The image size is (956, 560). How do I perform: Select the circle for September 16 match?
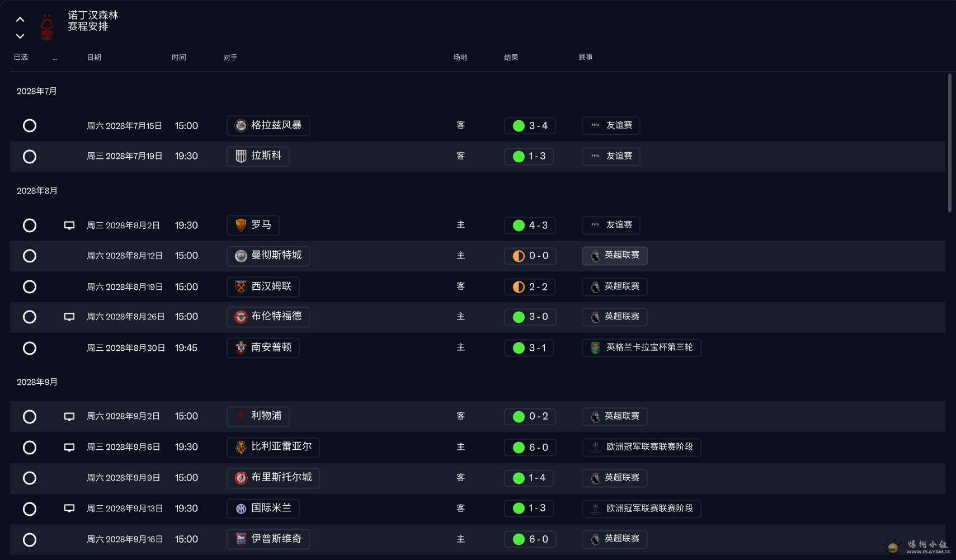tap(30, 540)
